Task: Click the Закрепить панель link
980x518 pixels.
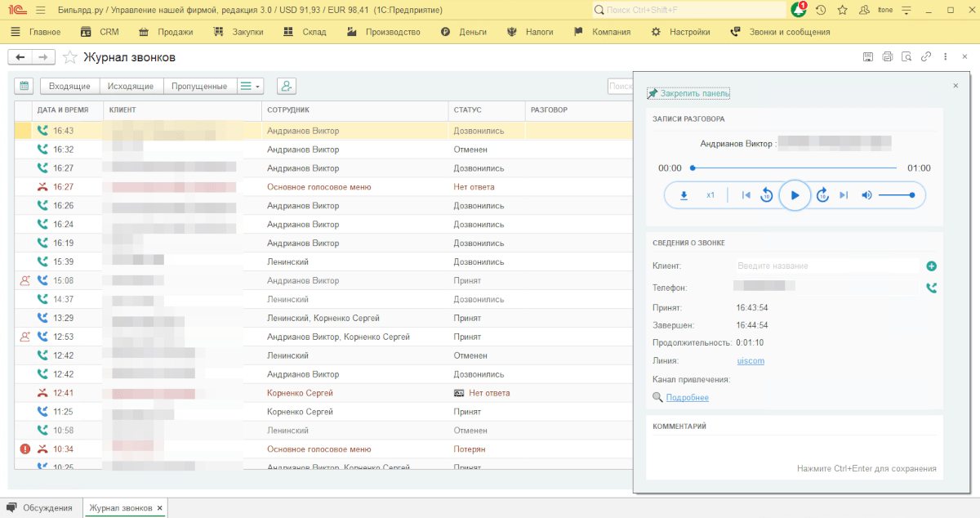Action: click(694, 94)
